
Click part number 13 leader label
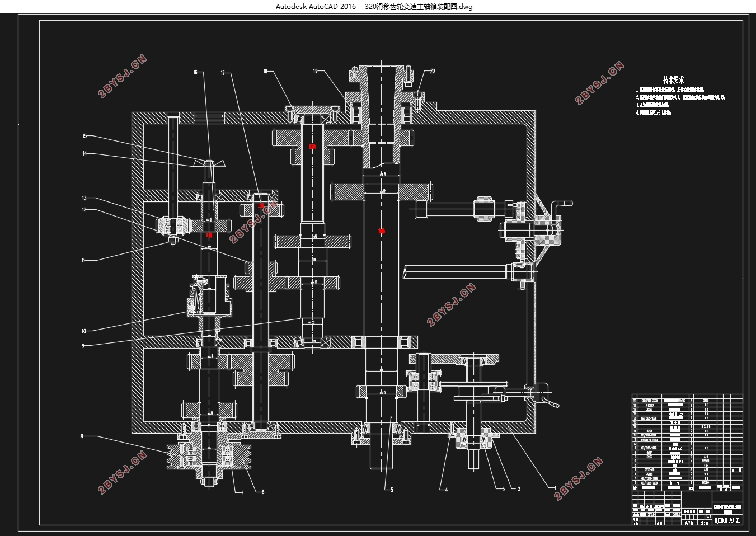pos(84,198)
